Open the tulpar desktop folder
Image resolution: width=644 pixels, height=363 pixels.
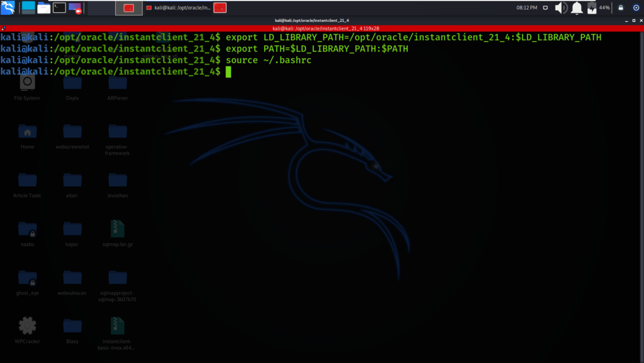pyautogui.click(x=72, y=234)
